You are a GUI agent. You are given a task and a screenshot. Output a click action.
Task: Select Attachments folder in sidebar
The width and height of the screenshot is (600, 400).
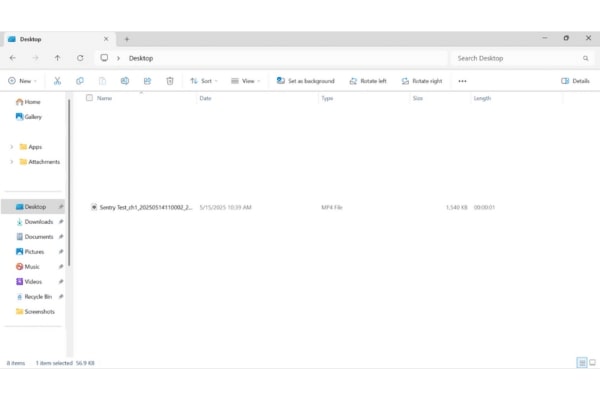40,162
